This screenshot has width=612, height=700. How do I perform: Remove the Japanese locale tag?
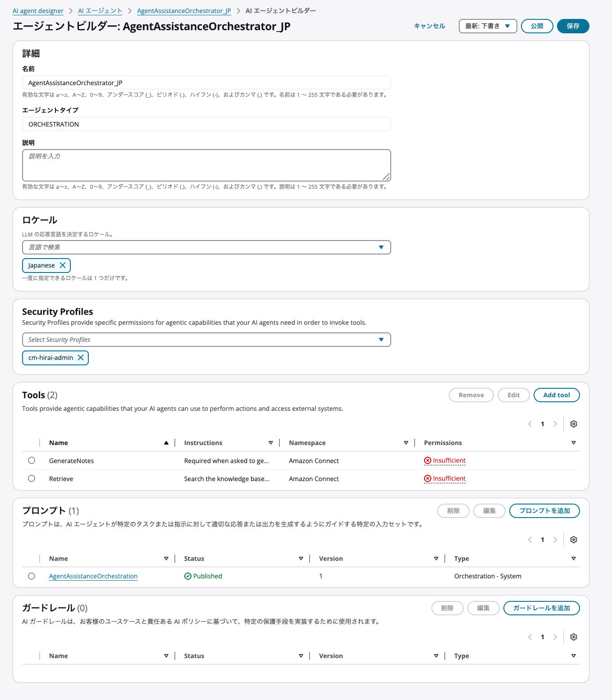(x=63, y=265)
